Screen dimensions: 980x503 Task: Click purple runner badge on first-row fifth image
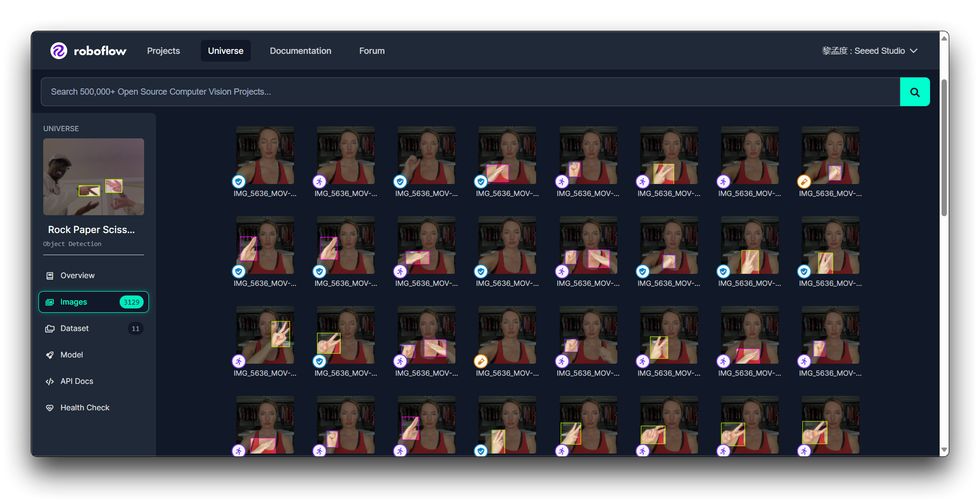[x=562, y=182]
